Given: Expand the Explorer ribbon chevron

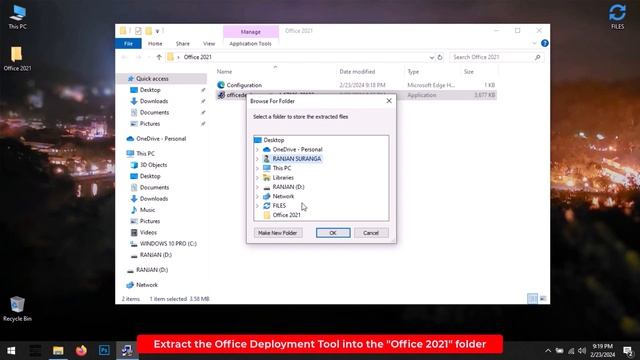Looking at the screenshot, I should pos(535,43).
